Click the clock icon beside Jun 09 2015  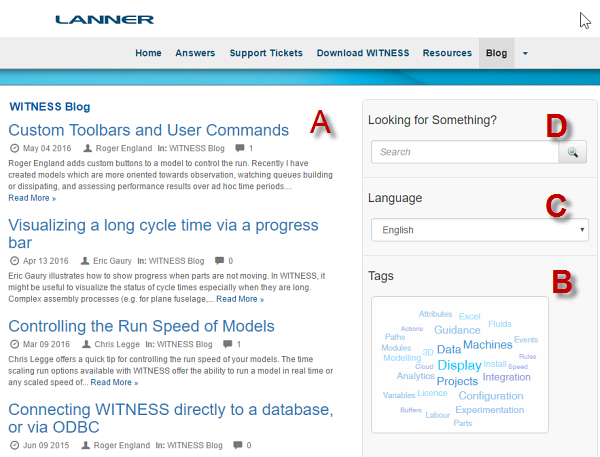click(14, 445)
